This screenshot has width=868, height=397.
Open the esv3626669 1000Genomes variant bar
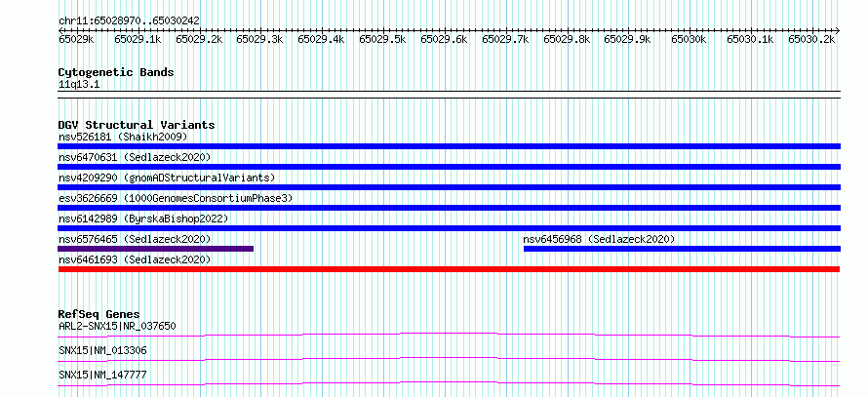[449, 208]
